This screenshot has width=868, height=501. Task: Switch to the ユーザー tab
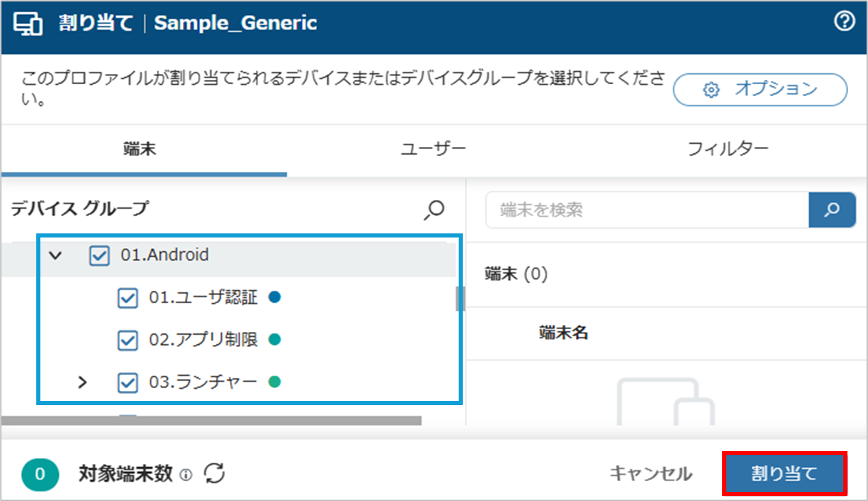433,149
